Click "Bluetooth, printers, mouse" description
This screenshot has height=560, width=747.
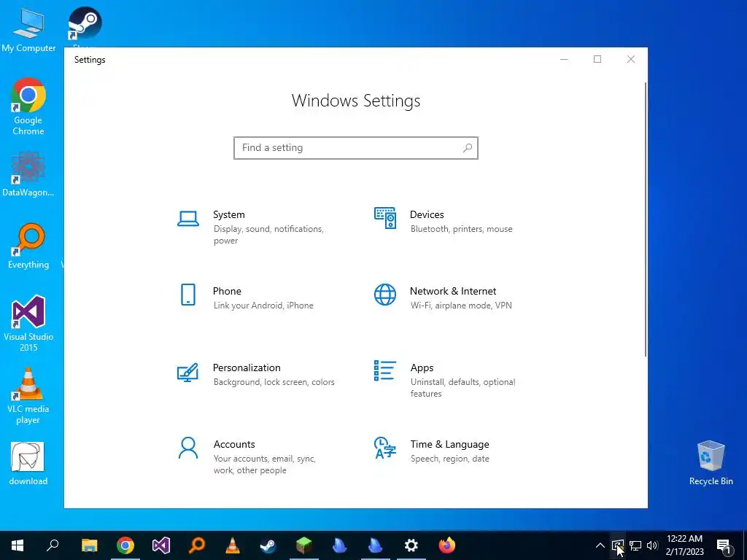462,229
